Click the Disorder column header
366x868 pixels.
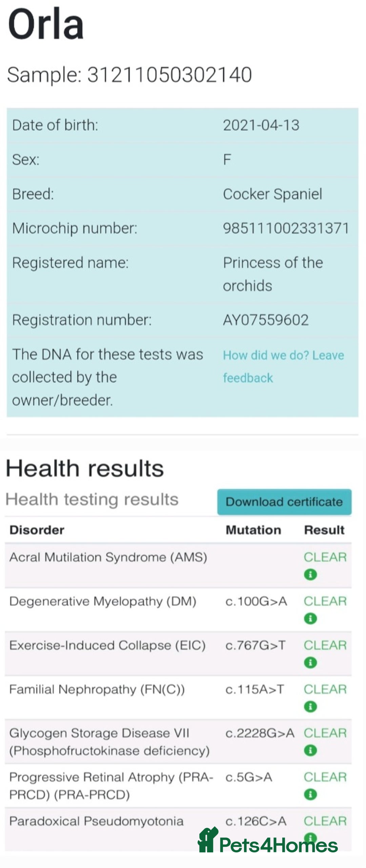(37, 530)
